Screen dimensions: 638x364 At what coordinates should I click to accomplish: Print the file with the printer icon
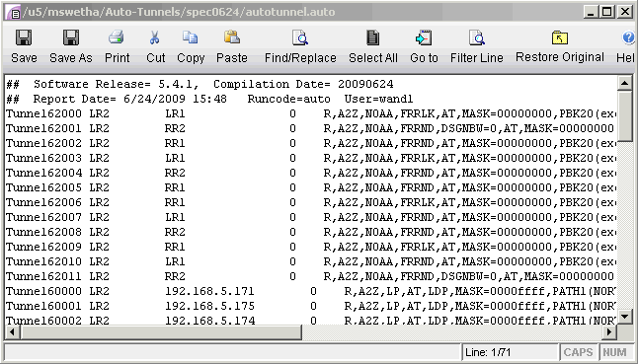[x=117, y=37]
